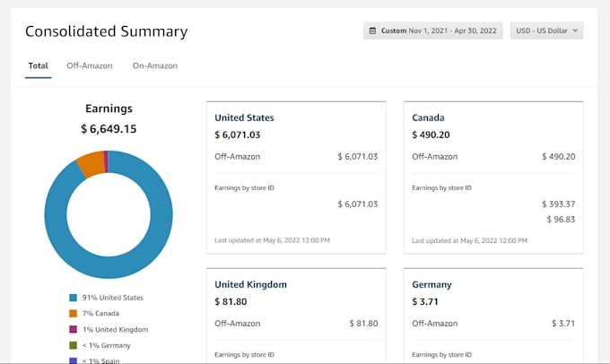Image resolution: width=610 pixels, height=364 pixels.
Task: Click United Kingdom Off-Amazon amount $ 81.80
Action: tap(363, 324)
